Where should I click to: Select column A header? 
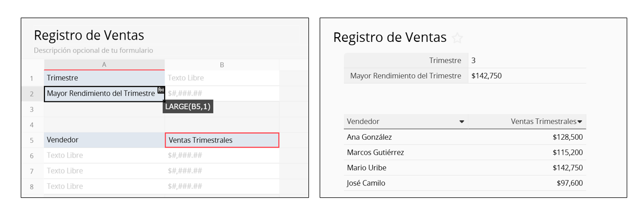coord(104,65)
